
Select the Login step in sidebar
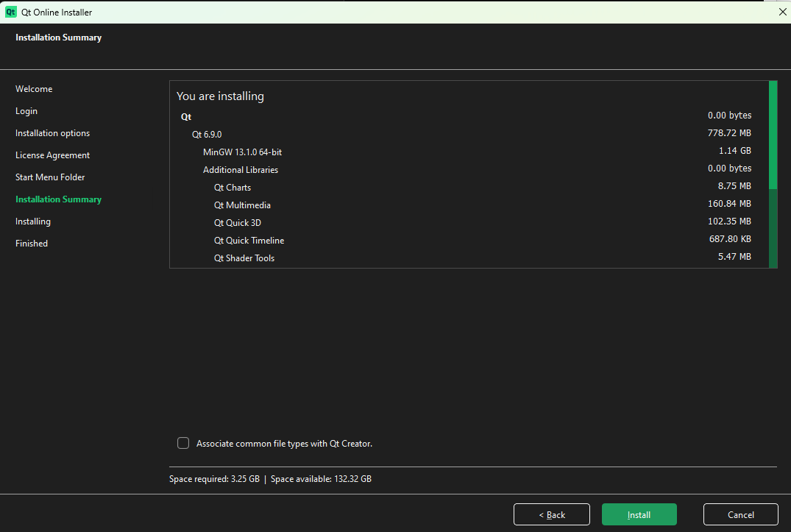(26, 111)
